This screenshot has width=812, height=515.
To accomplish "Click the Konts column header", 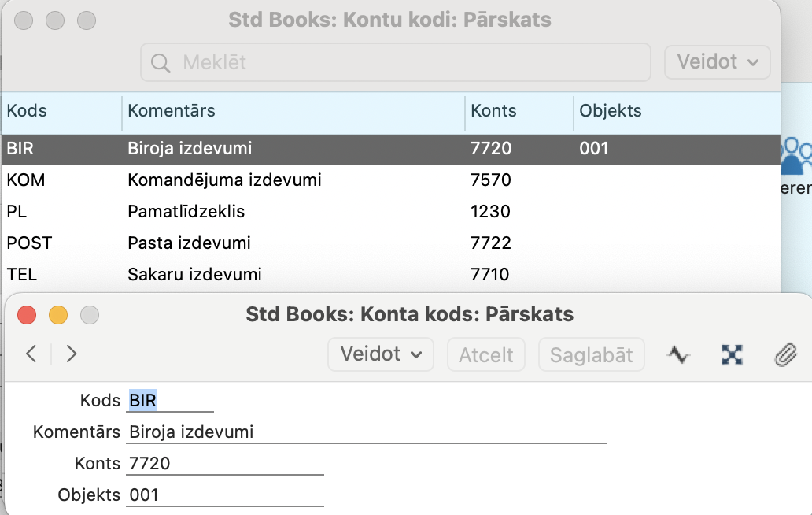I will (519, 111).
